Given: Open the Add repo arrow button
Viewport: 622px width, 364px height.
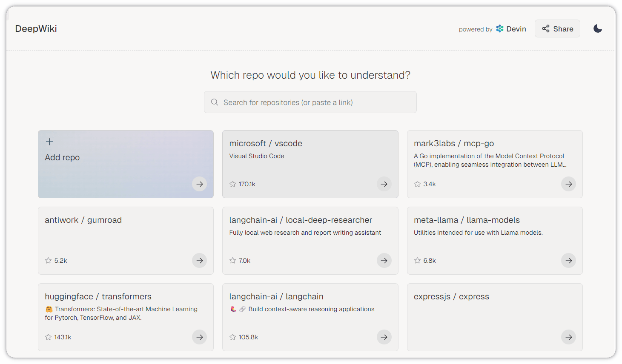Looking at the screenshot, I should coord(199,184).
